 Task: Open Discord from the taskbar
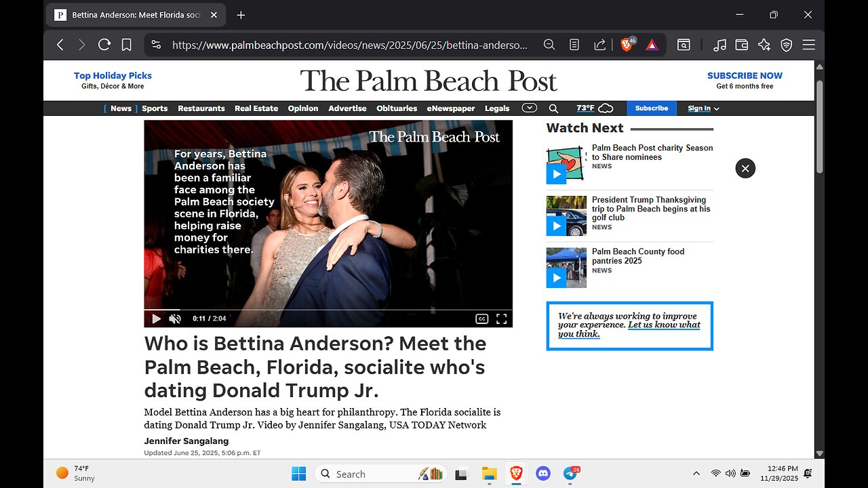pos(543,474)
